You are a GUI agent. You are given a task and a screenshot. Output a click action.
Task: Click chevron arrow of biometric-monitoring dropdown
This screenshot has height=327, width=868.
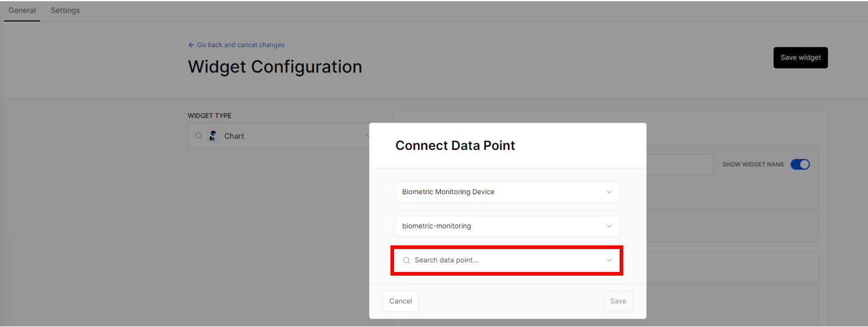[x=609, y=226]
